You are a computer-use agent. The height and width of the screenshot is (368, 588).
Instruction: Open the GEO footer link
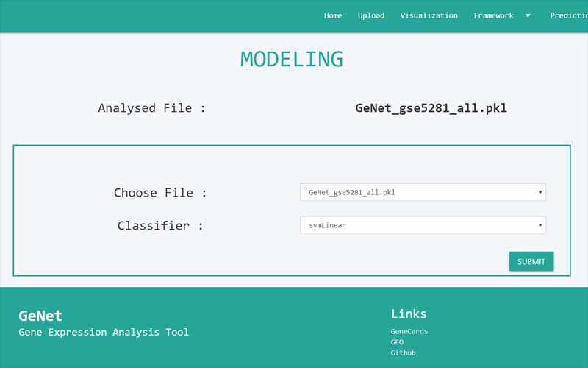(397, 342)
